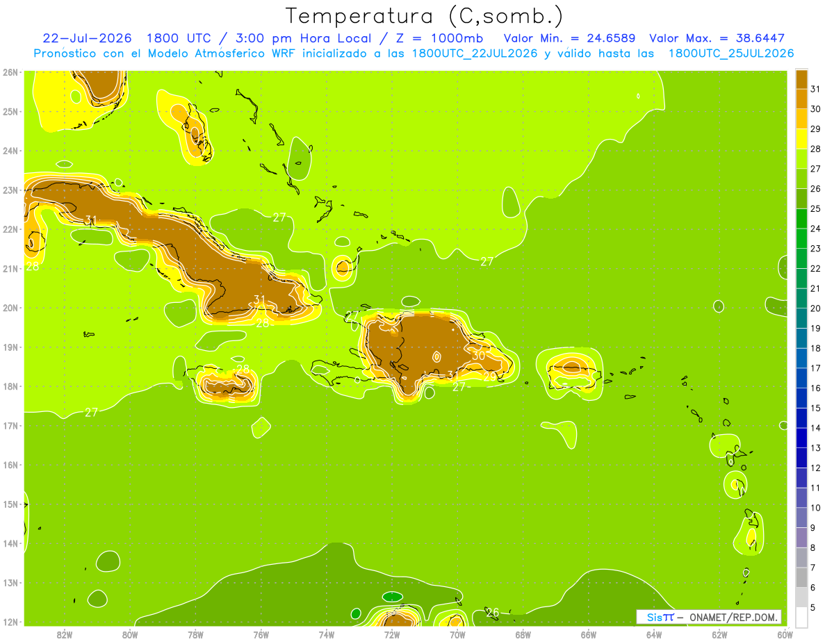The height and width of the screenshot is (644, 834).
Task: Click the 62W longitude axis label
Action: (x=719, y=634)
